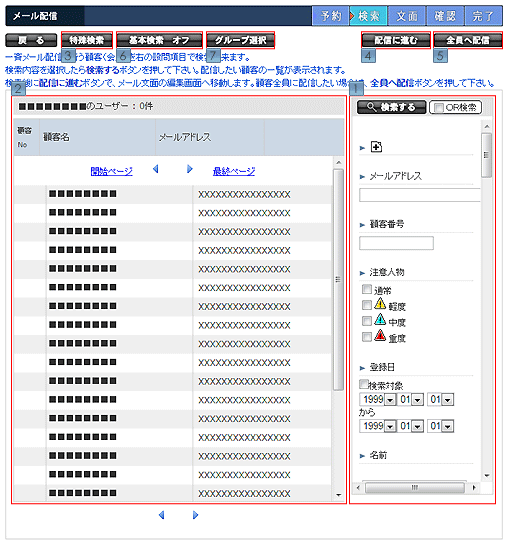Check the 通常 checkbox under 注意人物
Viewport: 508px width, 545px height.
click(367, 289)
